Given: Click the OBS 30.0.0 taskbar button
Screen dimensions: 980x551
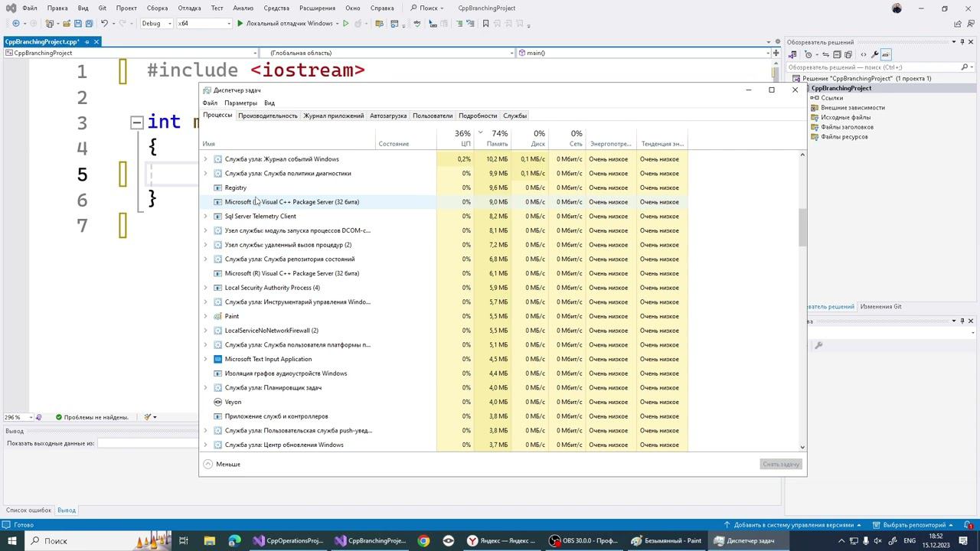Looking at the screenshot, I should pos(583,541).
